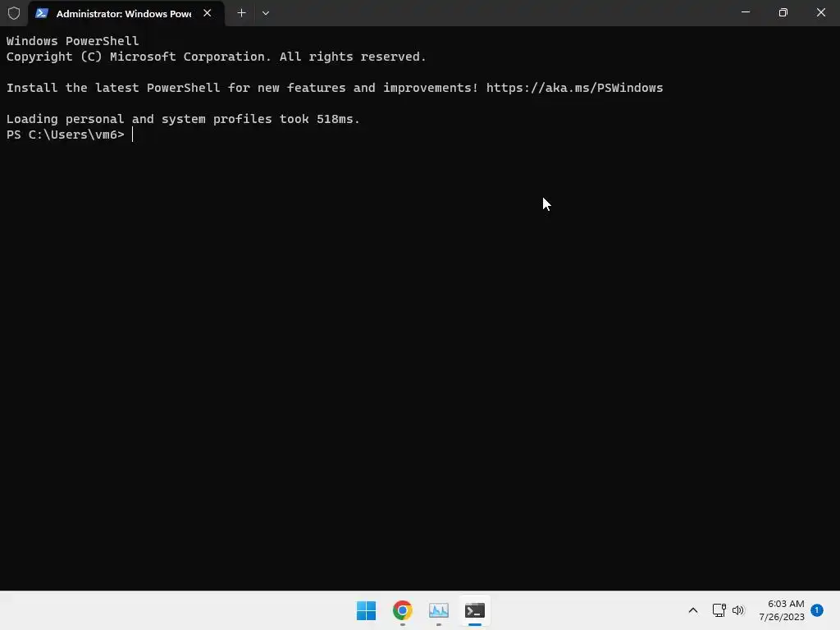The height and width of the screenshot is (630, 840).
Task: Expand the new tab profile dropdown
Action: tap(266, 13)
